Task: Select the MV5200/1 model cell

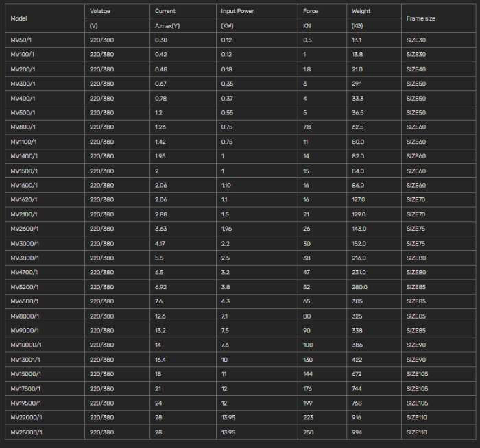Action: tap(25, 287)
